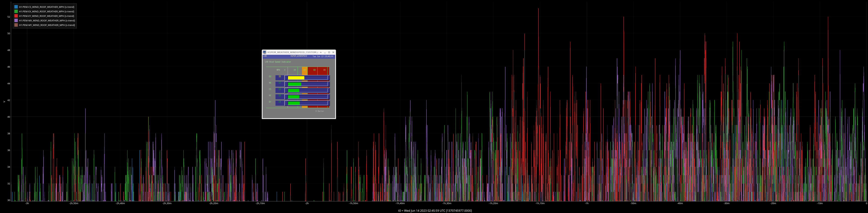This screenshot has height=213, width=868.
Task: Click the brown MY channel legend swatch
Action: click(x=16, y=25)
